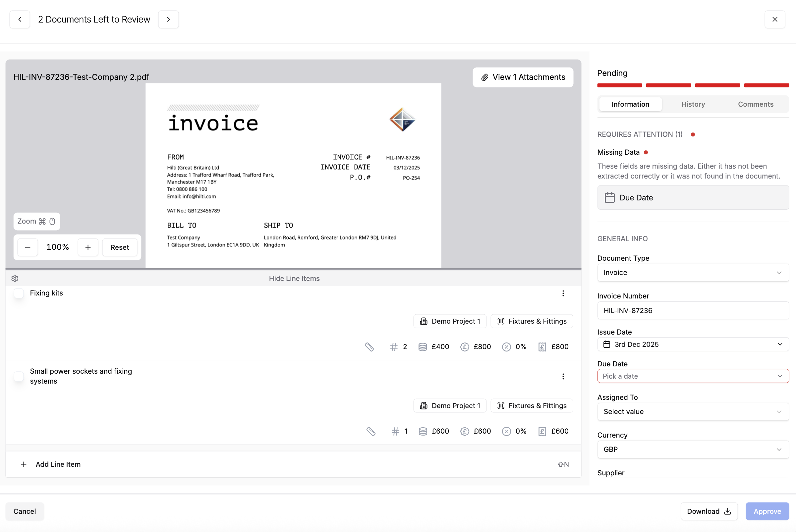Click the Download button

coord(709,511)
